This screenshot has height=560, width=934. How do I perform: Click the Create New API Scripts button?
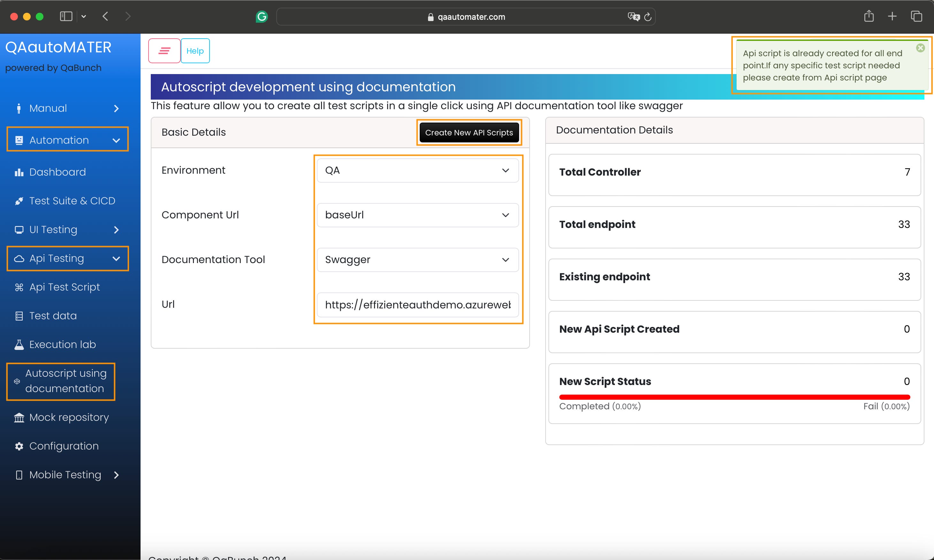click(469, 132)
